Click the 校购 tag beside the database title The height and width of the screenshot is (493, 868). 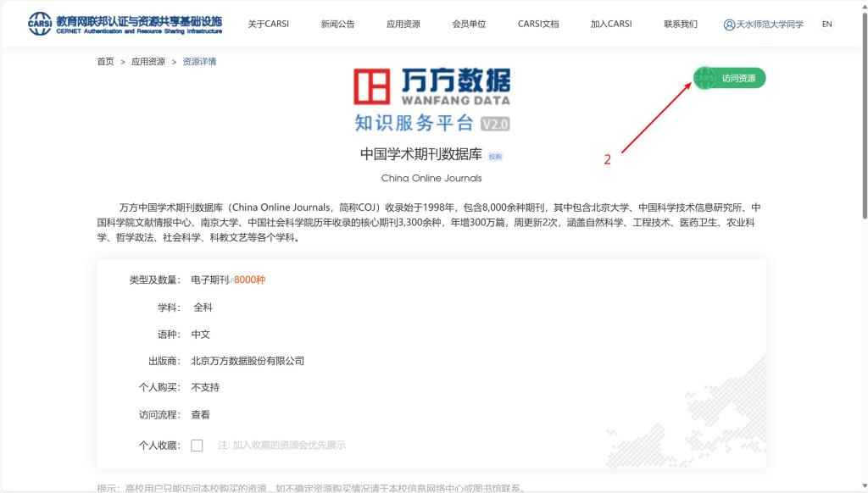(495, 157)
